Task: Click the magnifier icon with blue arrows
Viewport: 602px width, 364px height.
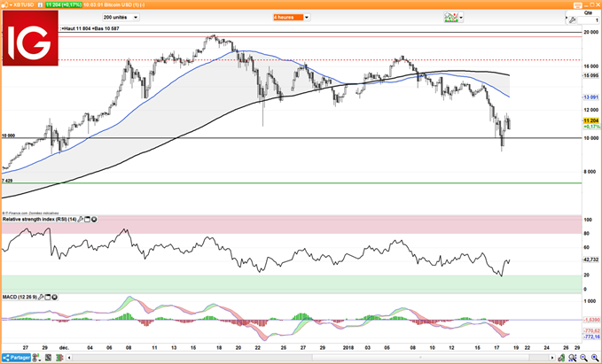Action: (x=572, y=358)
